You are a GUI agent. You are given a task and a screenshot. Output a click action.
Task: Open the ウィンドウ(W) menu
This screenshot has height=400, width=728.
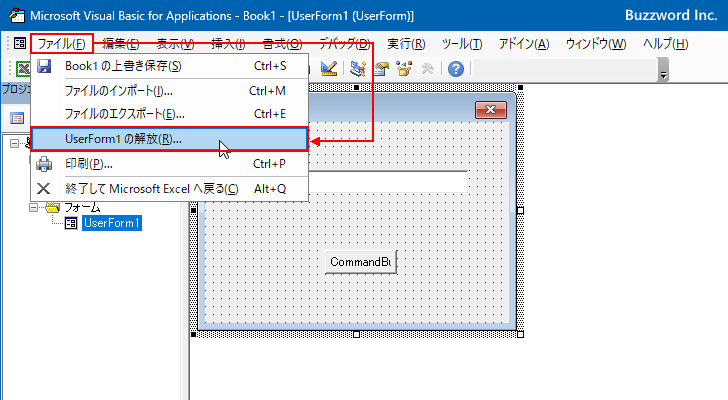point(596,44)
